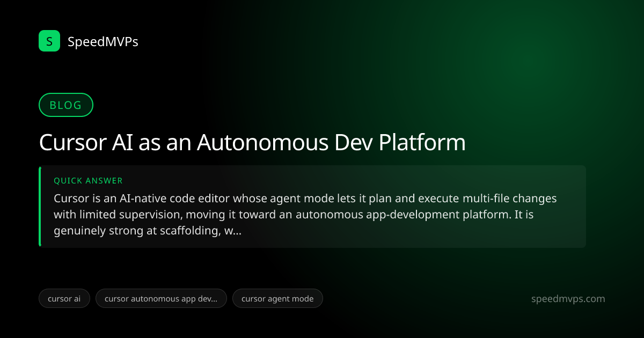The image size is (644, 338).
Task: Click the green SpeedMVPs S logo icon
Action: point(49,41)
